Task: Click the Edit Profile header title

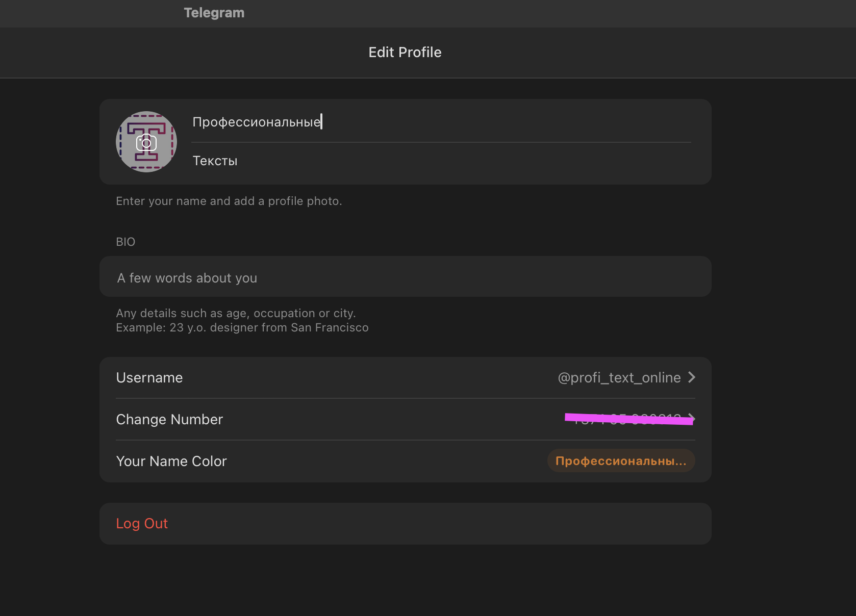Action: pyautogui.click(x=405, y=52)
